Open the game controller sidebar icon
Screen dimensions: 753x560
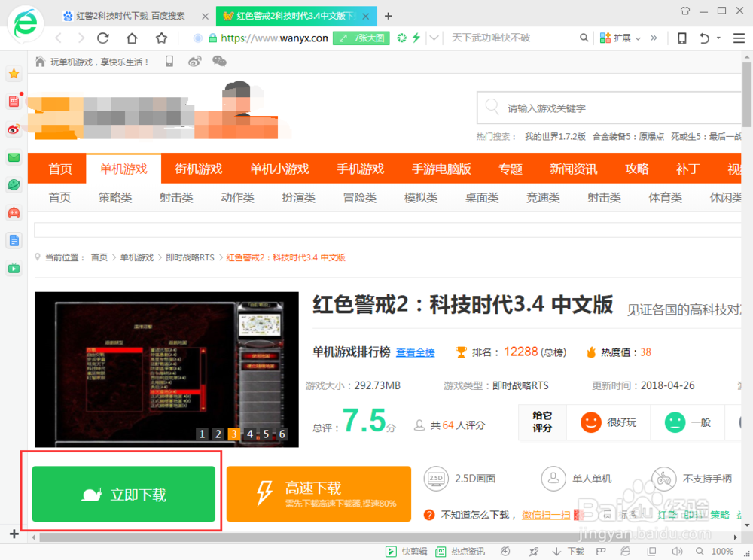[x=14, y=212]
